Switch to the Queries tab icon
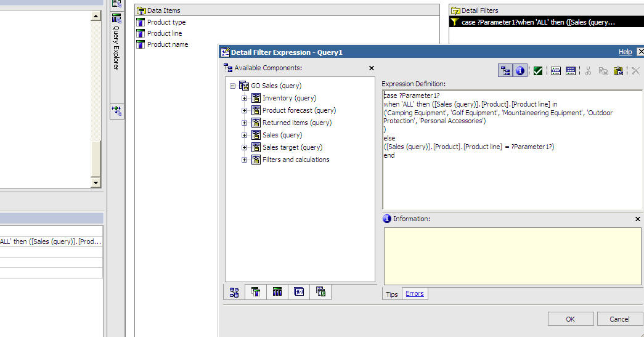The image size is (644, 337). pyautogui.click(x=277, y=292)
